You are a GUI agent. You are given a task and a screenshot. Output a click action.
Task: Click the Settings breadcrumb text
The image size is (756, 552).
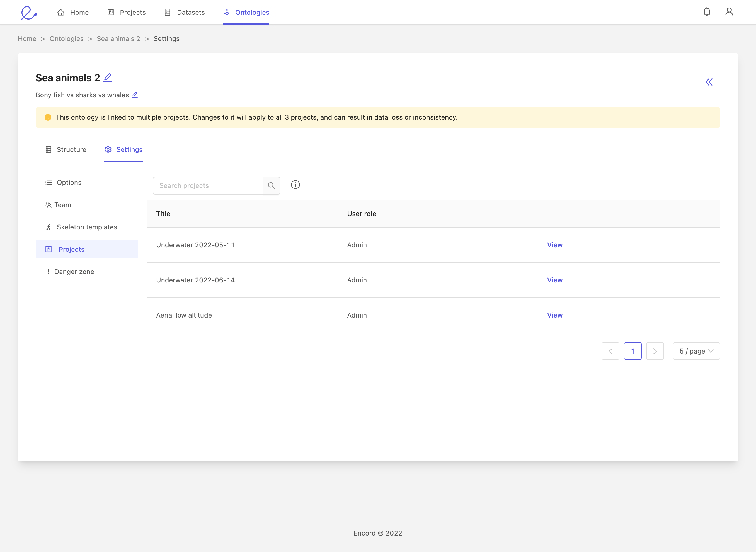click(x=166, y=39)
